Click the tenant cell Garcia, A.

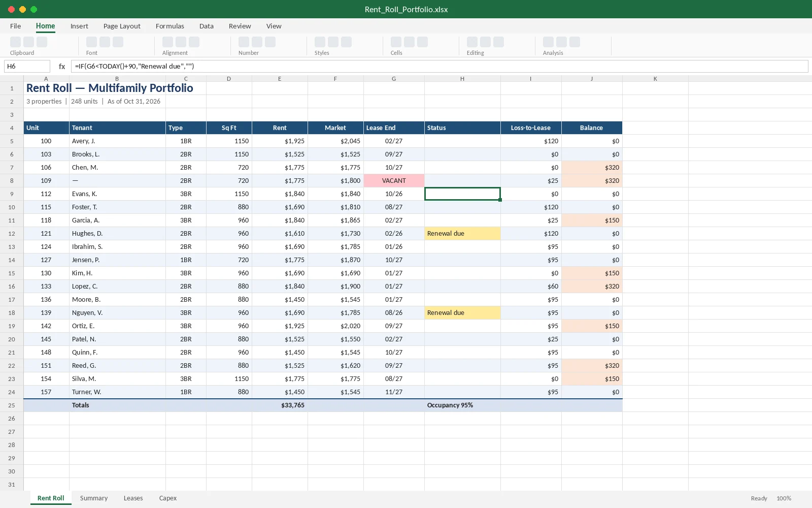click(x=117, y=220)
